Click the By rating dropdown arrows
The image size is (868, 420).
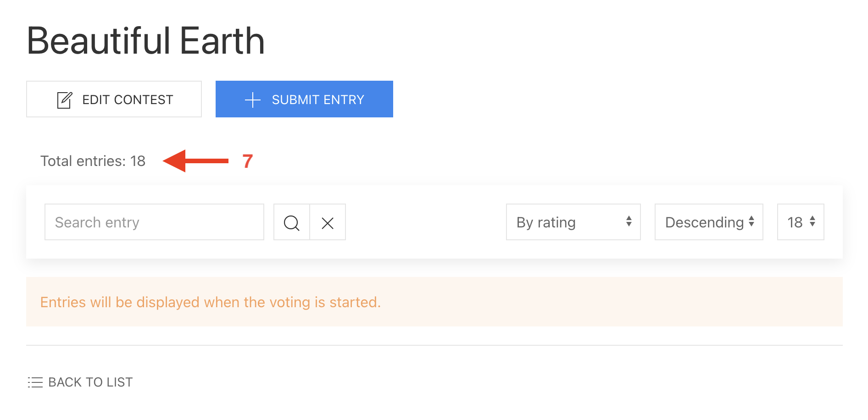point(629,222)
